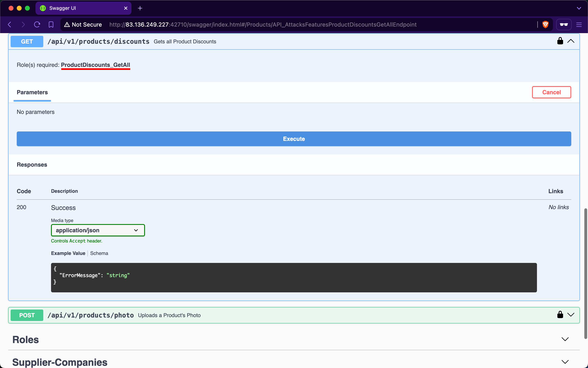Click the lock icon on discounts endpoint

click(560, 41)
